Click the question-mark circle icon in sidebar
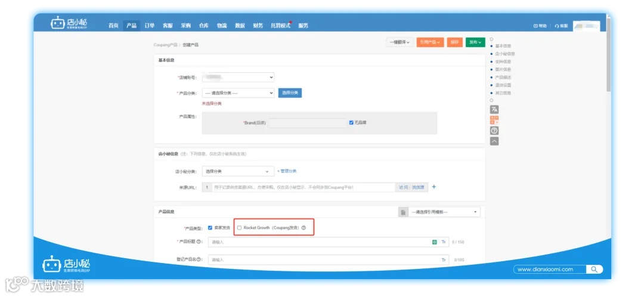 click(x=494, y=131)
